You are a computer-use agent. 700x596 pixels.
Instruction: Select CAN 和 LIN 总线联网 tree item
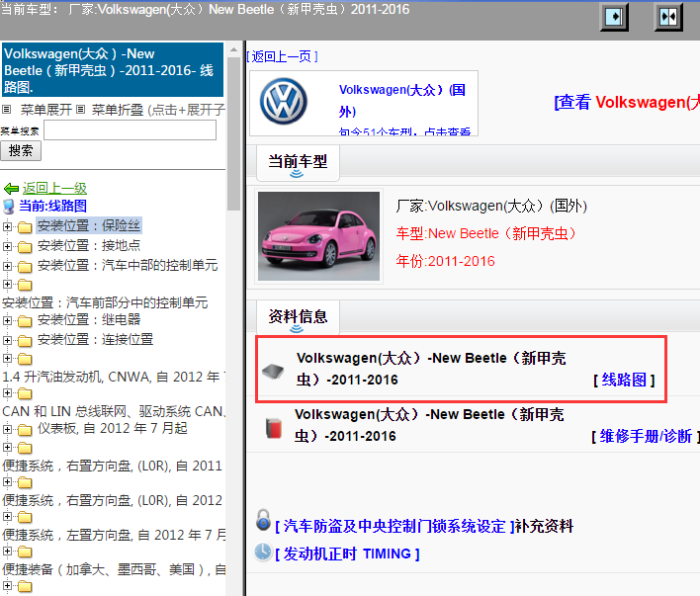(x=114, y=411)
